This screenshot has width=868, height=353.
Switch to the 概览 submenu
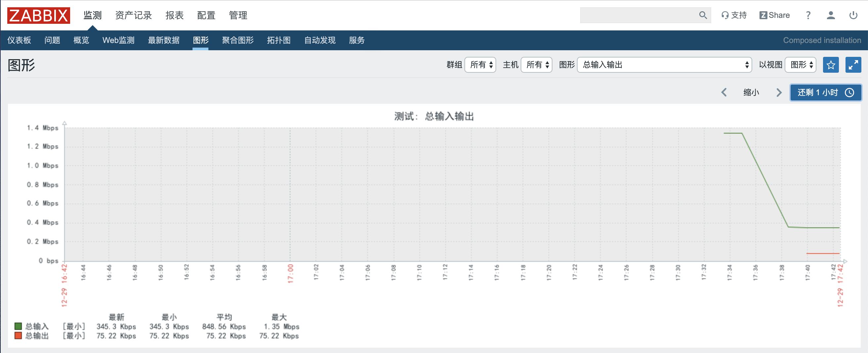81,40
